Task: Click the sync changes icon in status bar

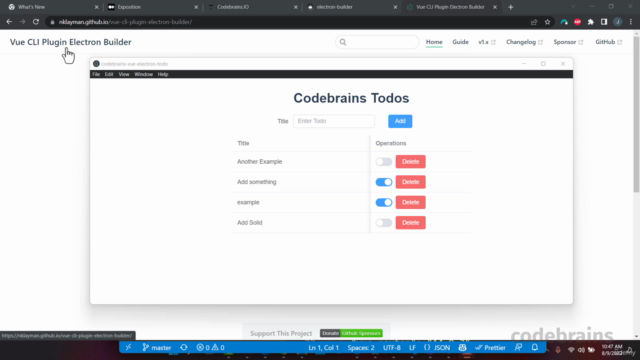Action: click(x=184, y=348)
